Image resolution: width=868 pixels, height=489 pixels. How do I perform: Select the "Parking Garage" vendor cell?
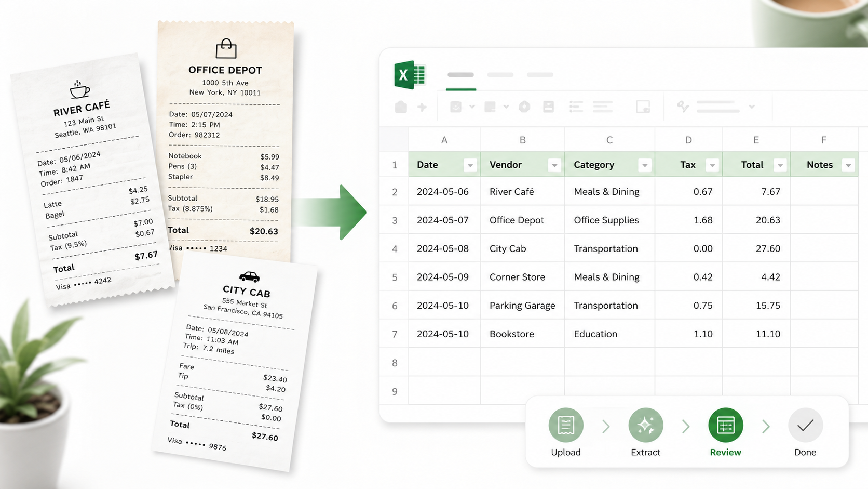[x=522, y=306]
